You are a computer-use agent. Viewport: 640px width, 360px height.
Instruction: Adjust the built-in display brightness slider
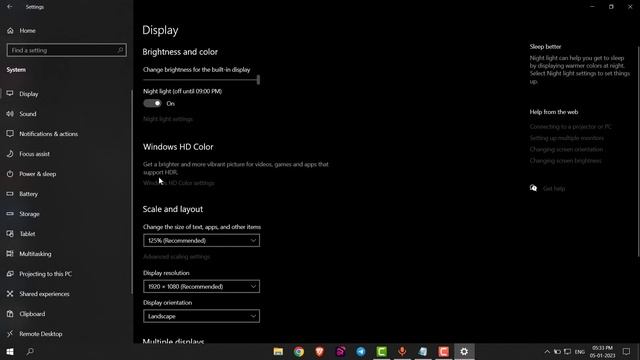201,80
